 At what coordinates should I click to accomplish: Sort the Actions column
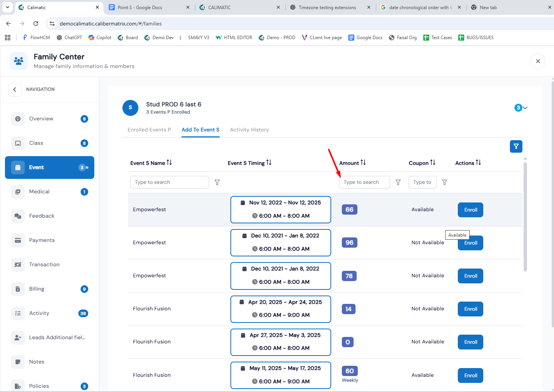tap(478, 163)
